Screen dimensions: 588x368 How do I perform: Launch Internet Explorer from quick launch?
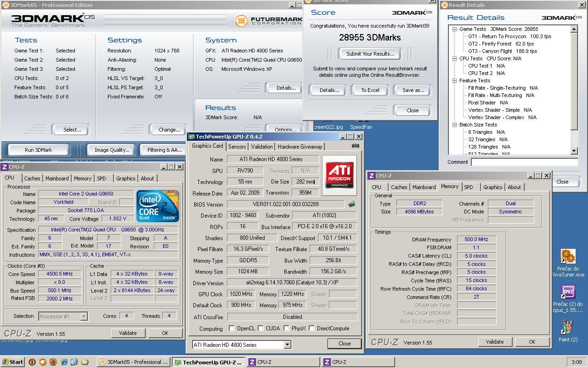pos(64,362)
